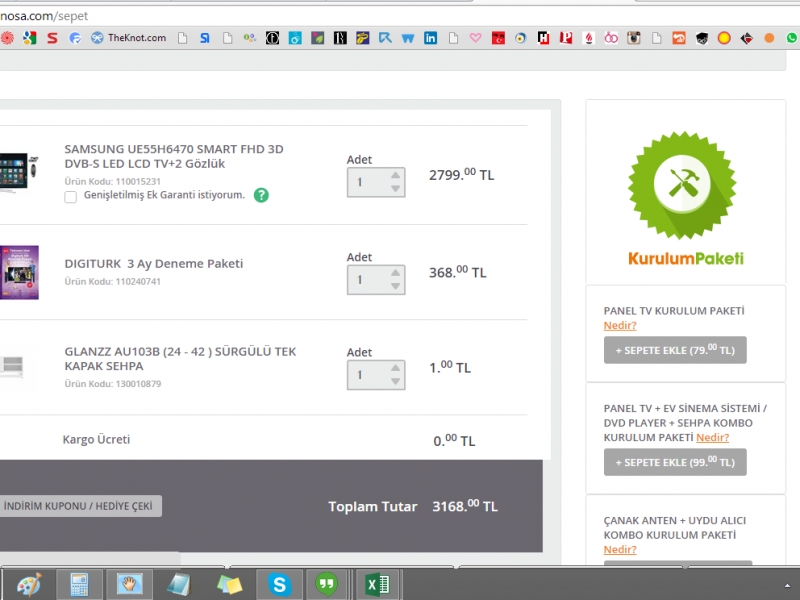Increase DIGITURK quantity with up arrow
800x600 pixels.
(x=395, y=272)
